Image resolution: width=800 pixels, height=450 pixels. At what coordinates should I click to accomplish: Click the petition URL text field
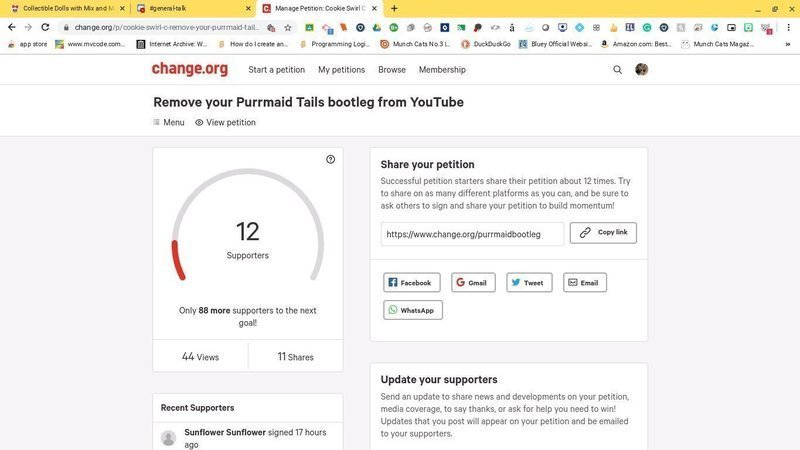(472, 234)
